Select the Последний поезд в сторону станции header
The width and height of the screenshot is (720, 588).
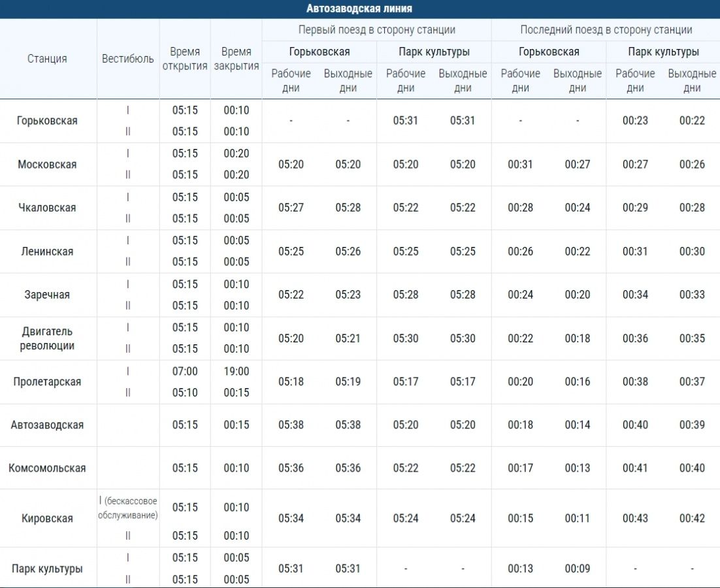606,30
